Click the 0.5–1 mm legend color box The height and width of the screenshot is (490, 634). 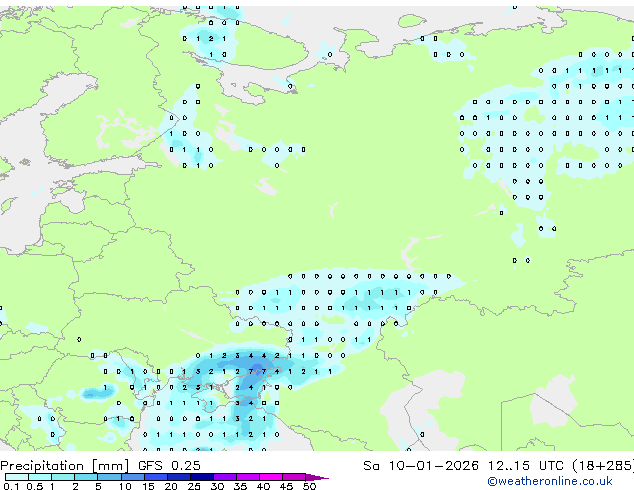(x=40, y=477)
